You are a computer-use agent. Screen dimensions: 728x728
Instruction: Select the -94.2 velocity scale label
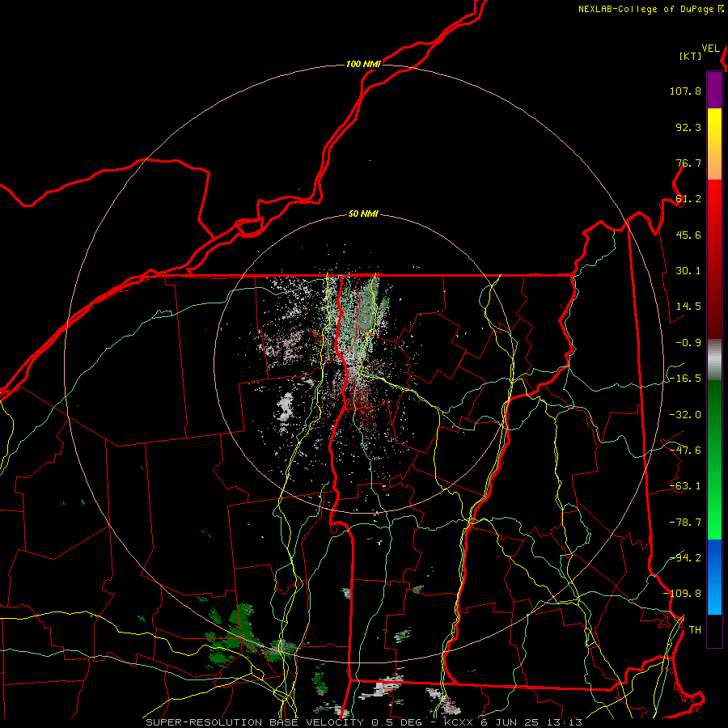685,557
